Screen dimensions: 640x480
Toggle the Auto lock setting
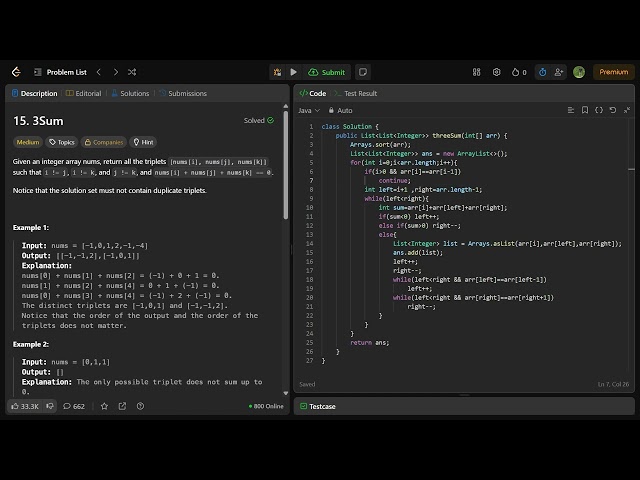[340, 110]
